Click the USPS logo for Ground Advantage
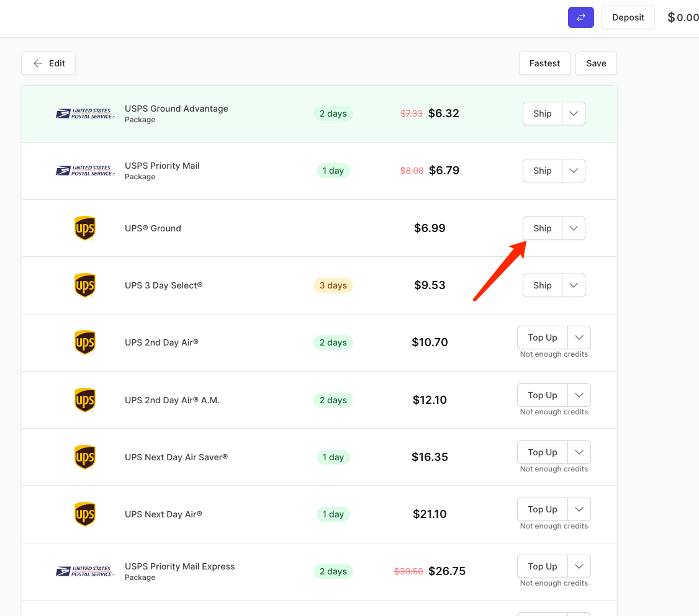The width and height of the screenshot is (699, 616). point(85,114)
